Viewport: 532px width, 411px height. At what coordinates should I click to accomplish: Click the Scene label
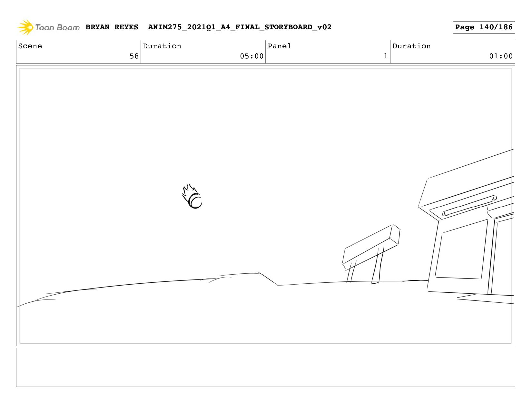tap(30, 46)
